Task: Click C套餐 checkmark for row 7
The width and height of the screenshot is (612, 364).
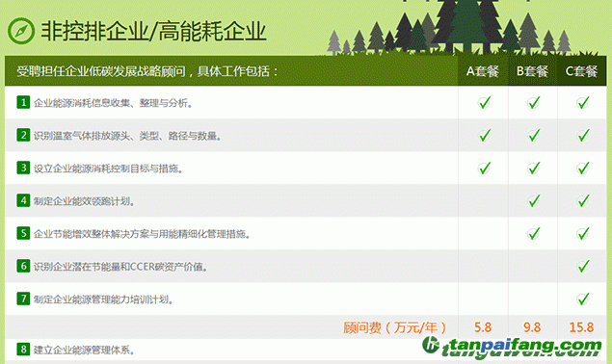Action: (583, 299)
